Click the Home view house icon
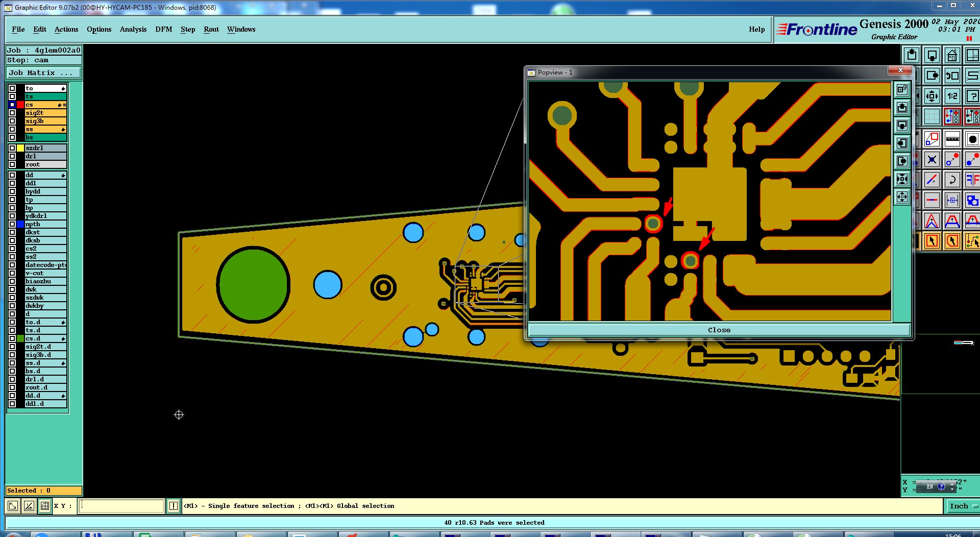This screenshot has width=980, height=537. tap(952, 55)
